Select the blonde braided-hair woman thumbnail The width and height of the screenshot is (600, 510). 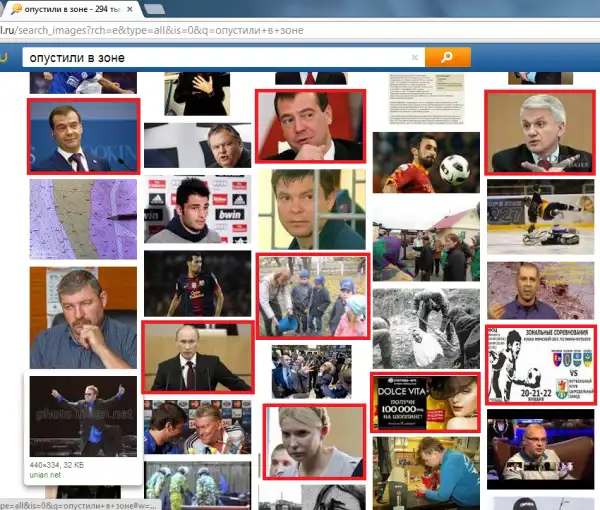(313, 441)
